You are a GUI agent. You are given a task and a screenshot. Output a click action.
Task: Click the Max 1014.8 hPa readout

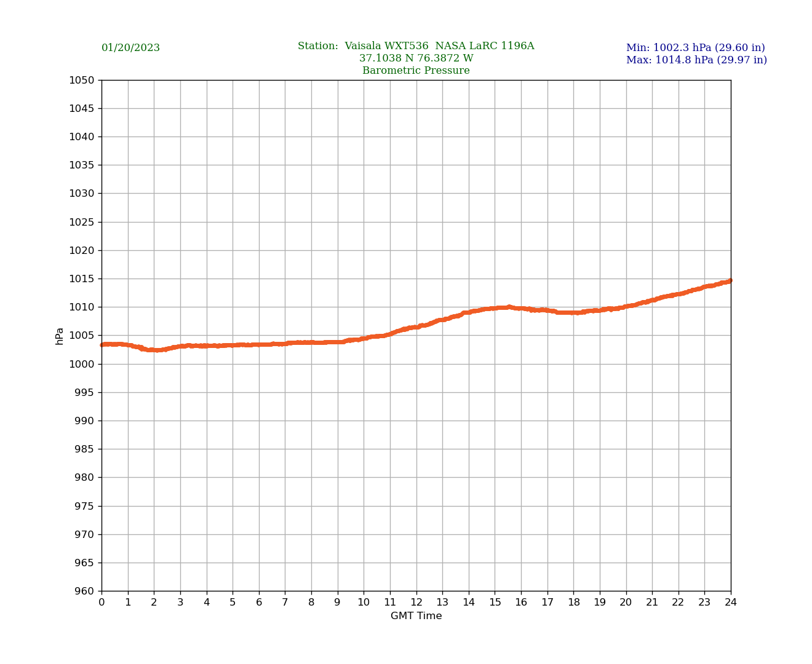[x=696, y=60]
